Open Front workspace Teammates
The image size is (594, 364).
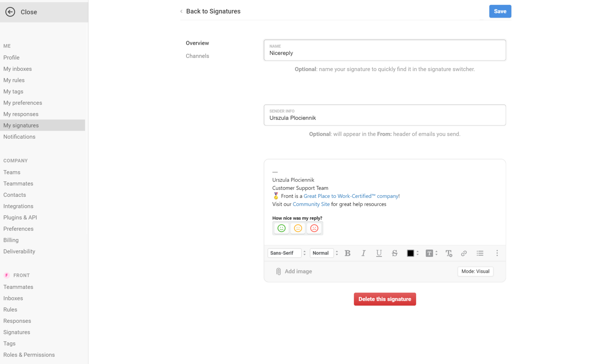tap(18, 287)
